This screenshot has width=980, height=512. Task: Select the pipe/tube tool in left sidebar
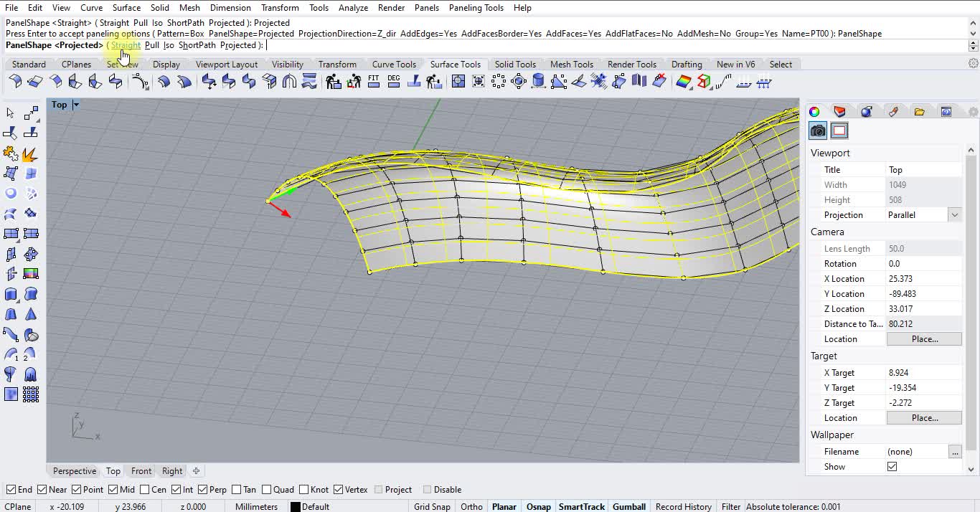10,334
